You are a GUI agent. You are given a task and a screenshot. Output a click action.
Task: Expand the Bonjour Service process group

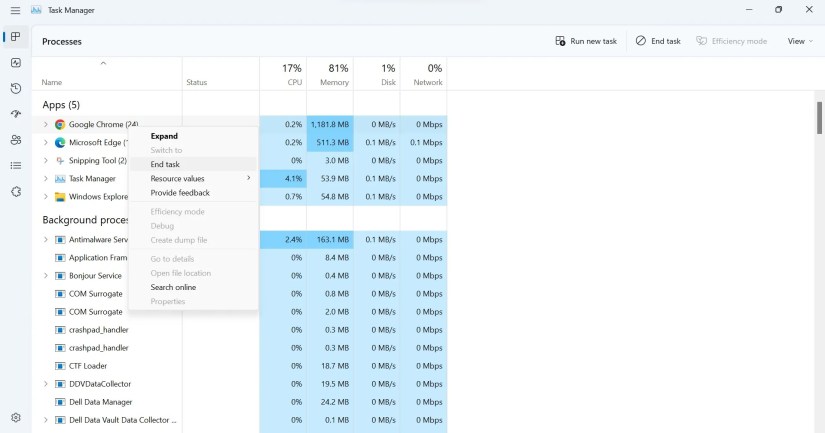click(x=45, y=276)
